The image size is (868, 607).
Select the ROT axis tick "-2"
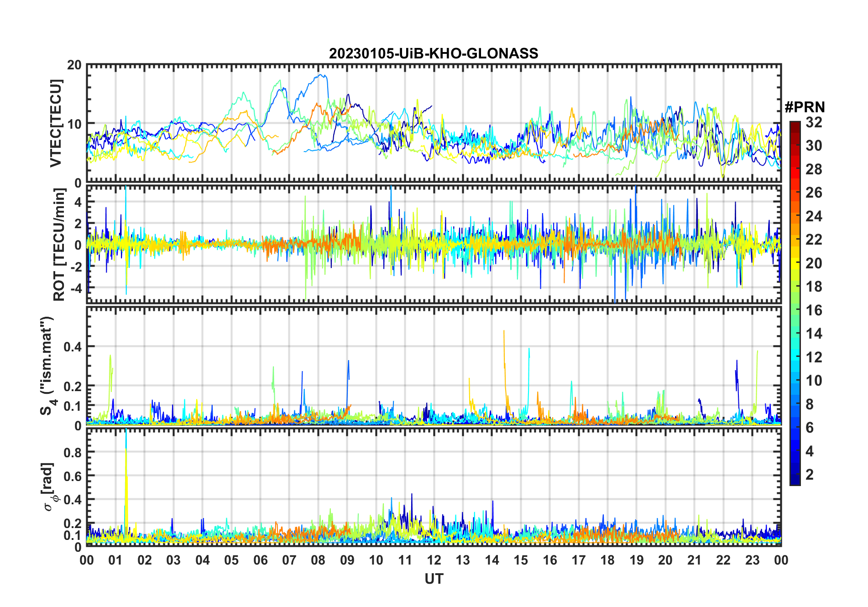[x=77, y=267]
